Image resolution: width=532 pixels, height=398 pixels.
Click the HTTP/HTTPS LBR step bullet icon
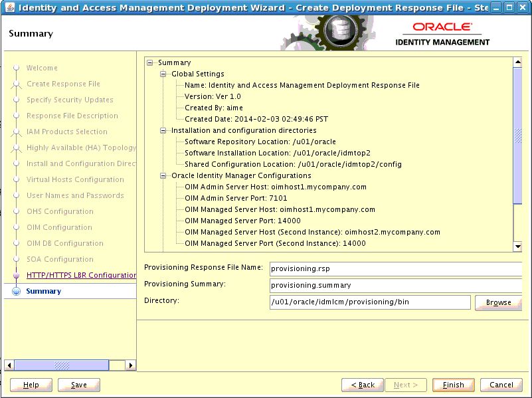17,275
